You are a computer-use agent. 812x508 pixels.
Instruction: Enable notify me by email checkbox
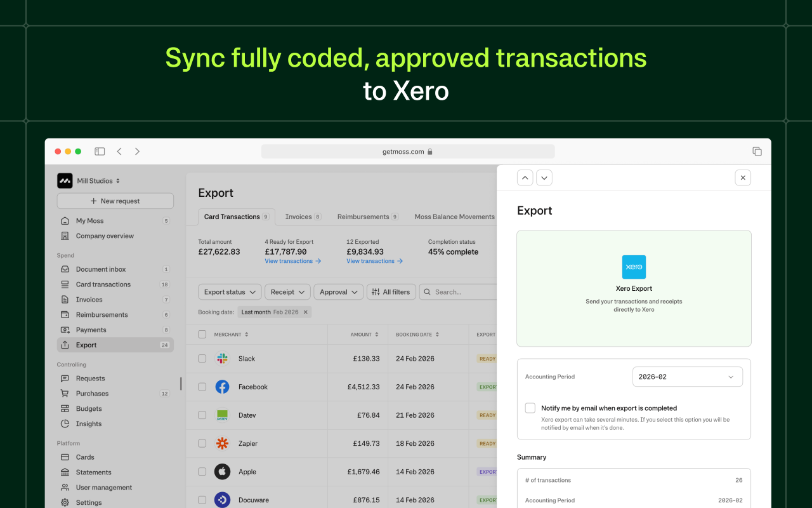click(x=530, y=408)
